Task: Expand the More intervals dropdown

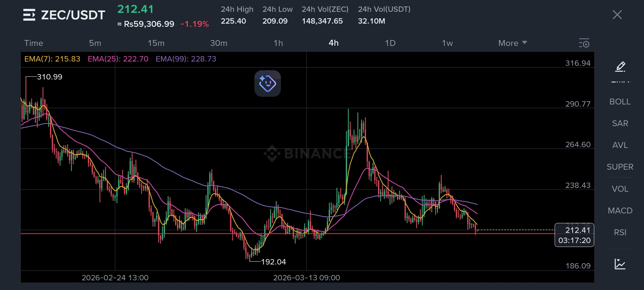Action: click(513, 43)
